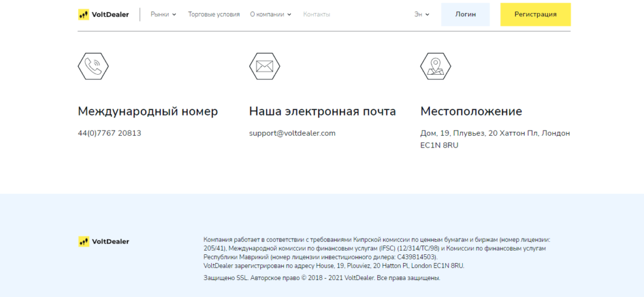This screenshot has height=297, width=644.
Task: Open the Эн language selector
Action: [x=421, y=14]
